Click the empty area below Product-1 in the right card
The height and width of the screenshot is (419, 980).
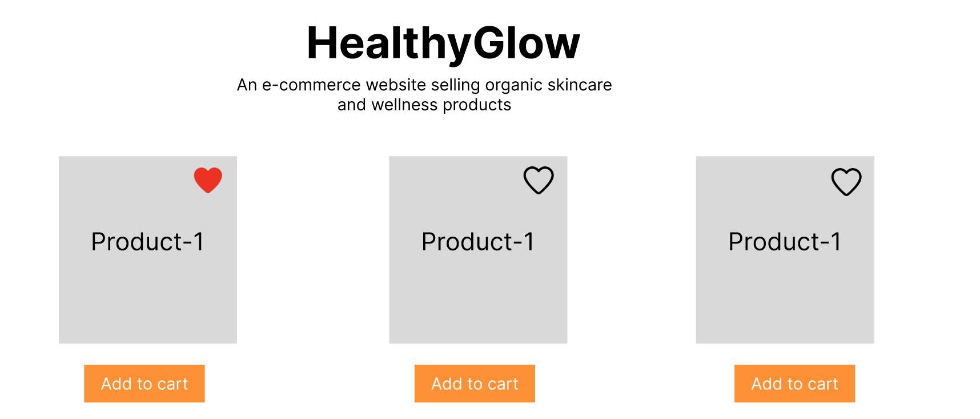pos(785,303)
